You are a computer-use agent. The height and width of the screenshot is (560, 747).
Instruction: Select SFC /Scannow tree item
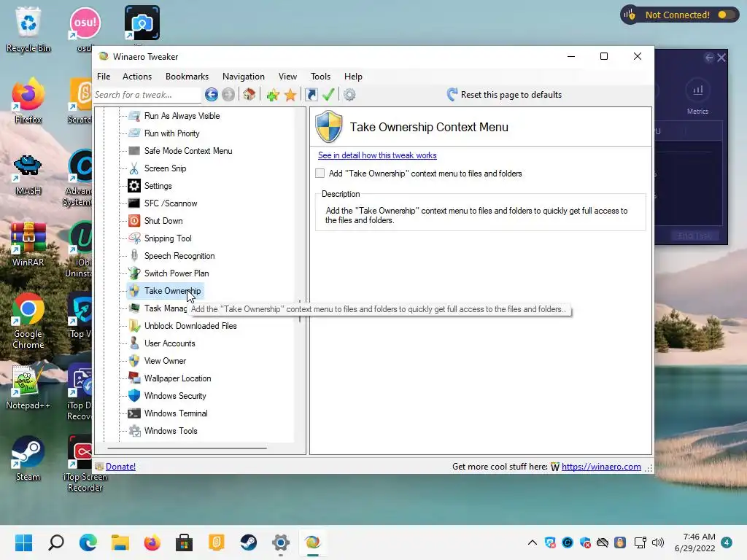click(171, 203)
